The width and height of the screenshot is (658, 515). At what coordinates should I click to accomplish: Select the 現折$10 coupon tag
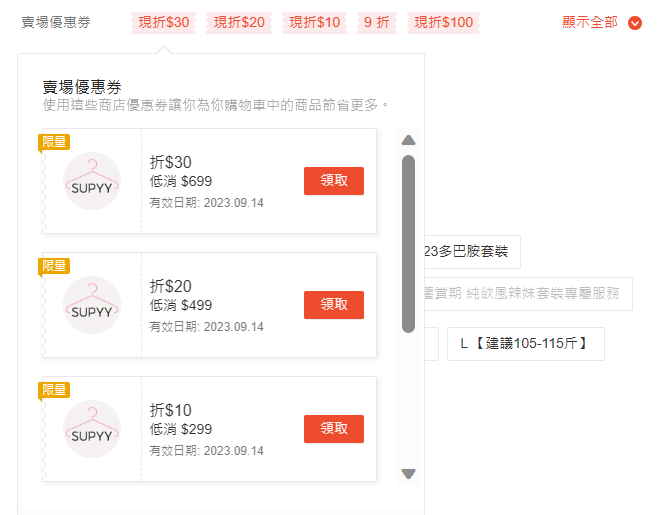click(314, 22)
